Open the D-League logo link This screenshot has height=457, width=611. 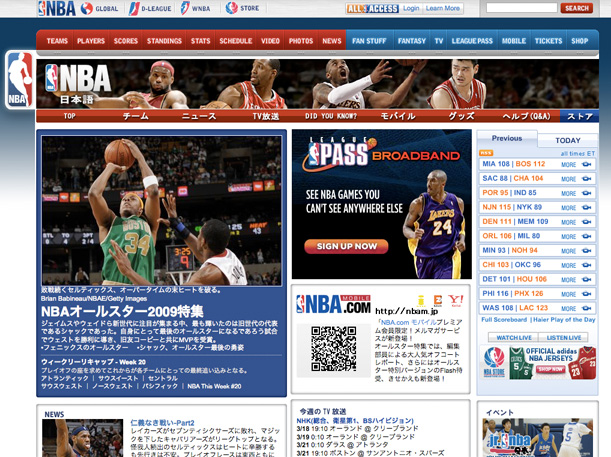(150, 8)
